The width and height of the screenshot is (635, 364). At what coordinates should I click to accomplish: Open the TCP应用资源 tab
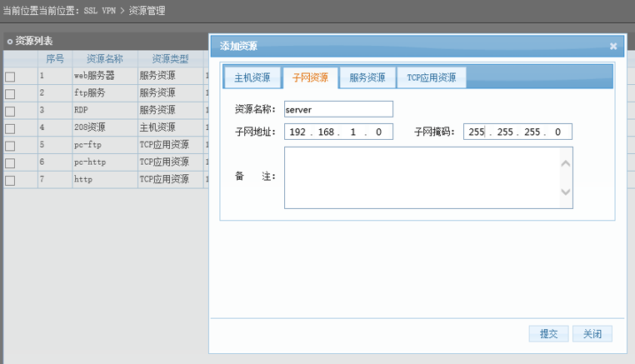click(431, 77)
